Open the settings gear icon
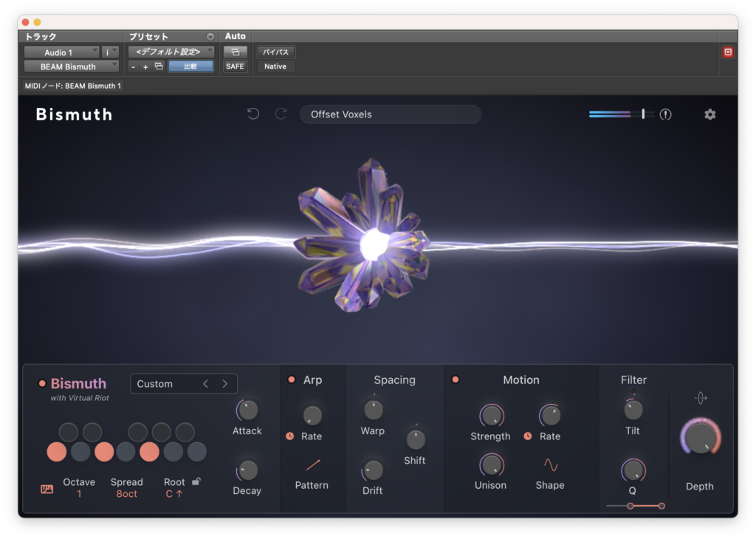Viewport: 756px width, 539px height. point(709,114)
